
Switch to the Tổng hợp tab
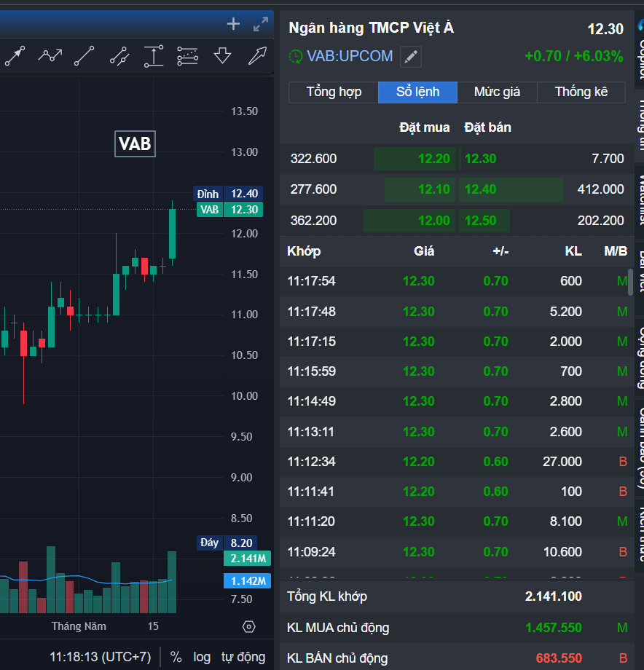click(x=334, y=92)
